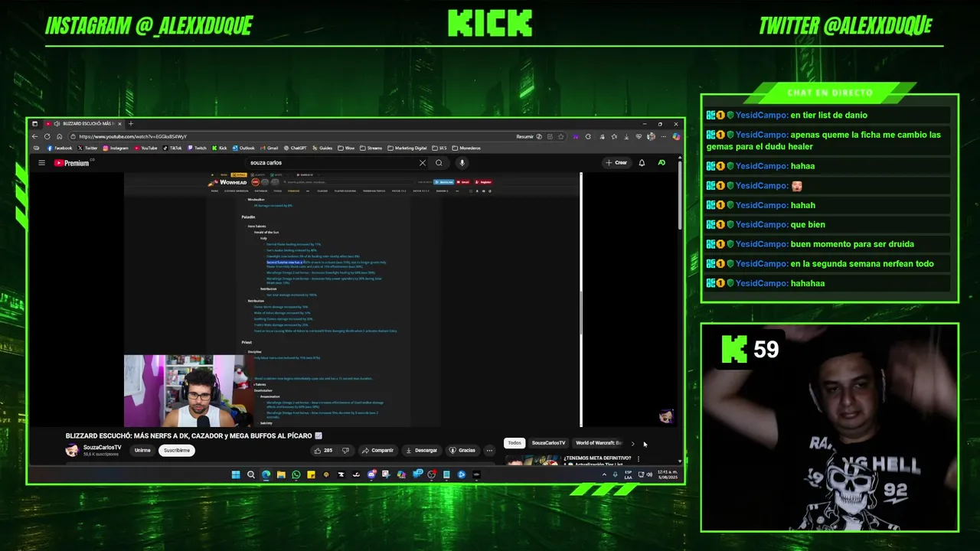Open the Instagram bookmark
This screenshot has width=980, height=551.
pos(116,148)
